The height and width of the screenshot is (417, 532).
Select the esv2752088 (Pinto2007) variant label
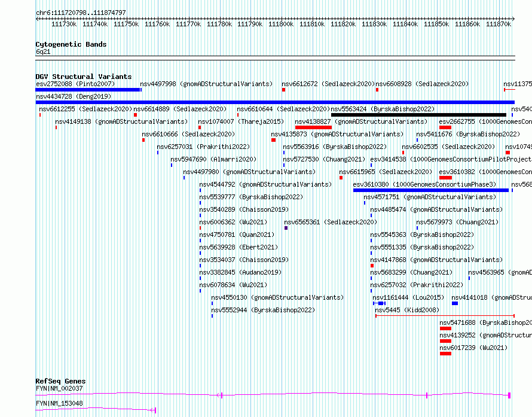[x=75, y=84]
